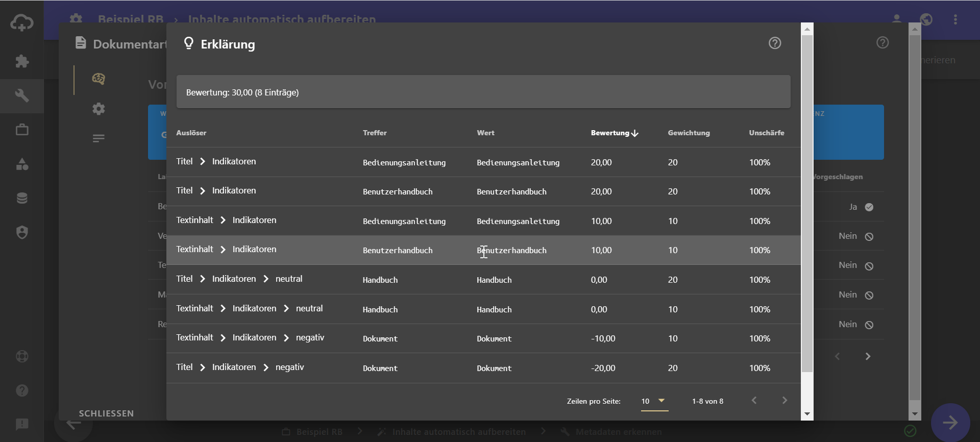Viewport: 980px width, 442px height.
Task: Sort by Unschärfe column header
Action: (x=767, y=133)
